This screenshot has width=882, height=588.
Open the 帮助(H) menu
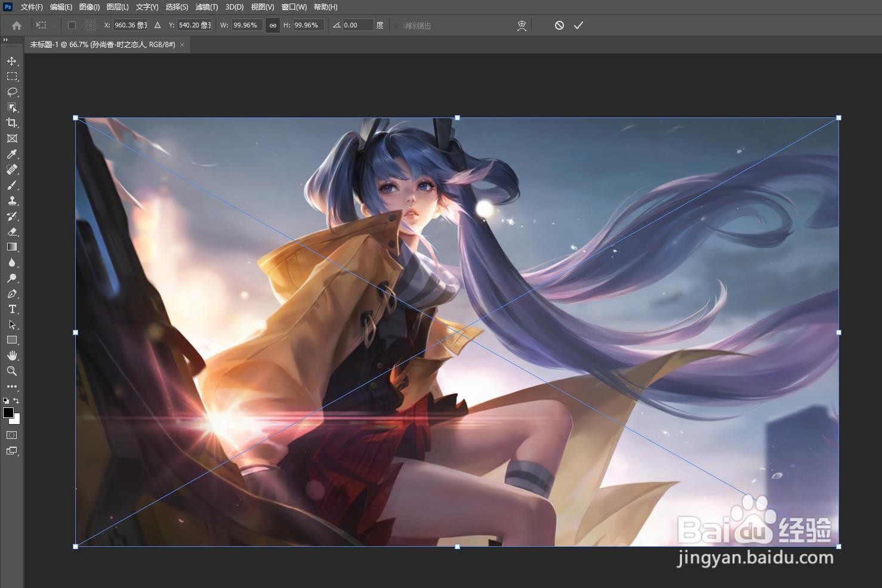325,7
